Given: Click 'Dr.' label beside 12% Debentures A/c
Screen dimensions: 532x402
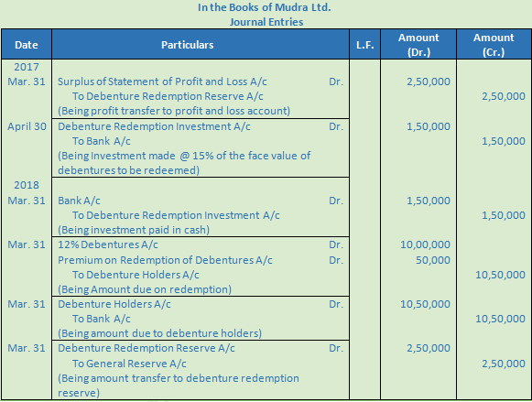Looking at the screenshot, I should point(336,244).
